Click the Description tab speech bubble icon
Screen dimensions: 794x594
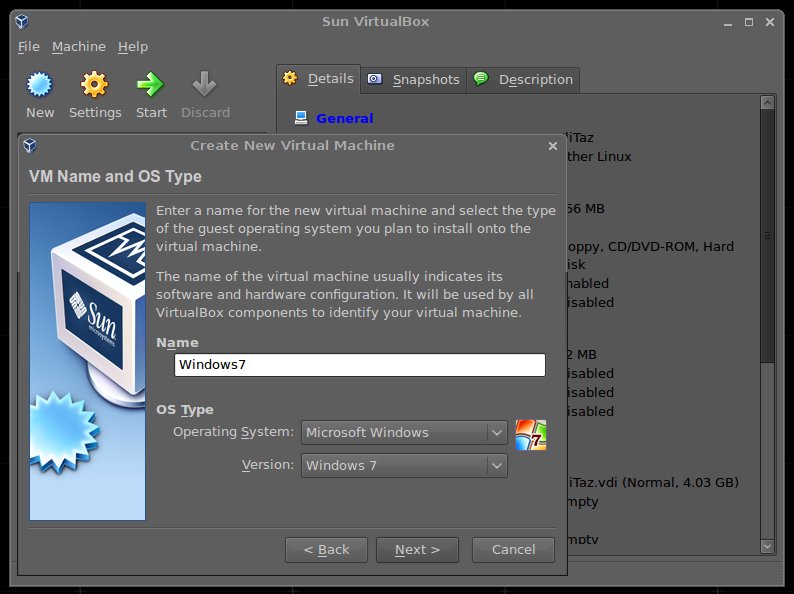tap(481, 78)
